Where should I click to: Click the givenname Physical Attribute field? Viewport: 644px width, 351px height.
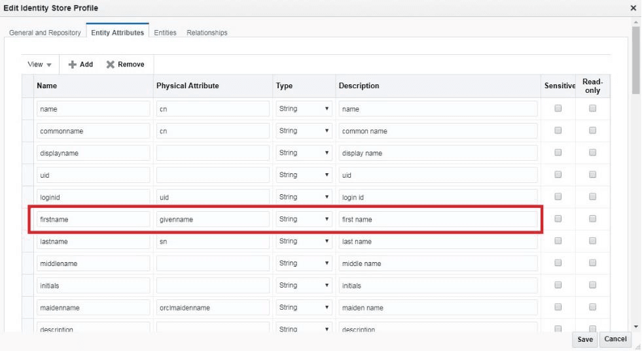click(x=213, y=220)
